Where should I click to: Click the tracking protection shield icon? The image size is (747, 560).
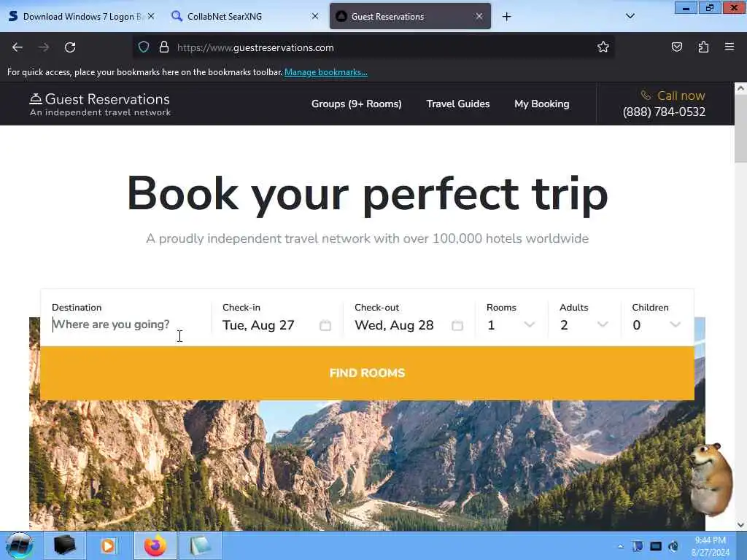[144, 47]
